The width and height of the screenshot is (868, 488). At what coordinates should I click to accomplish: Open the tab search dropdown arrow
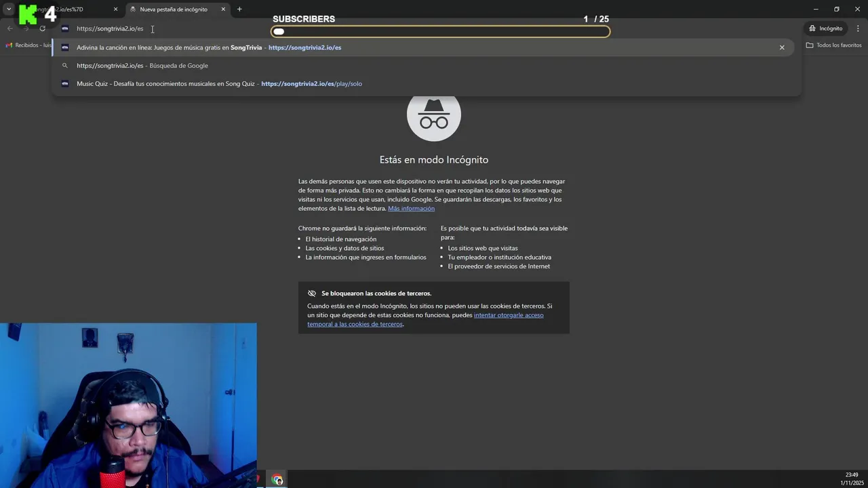(9, 9)
